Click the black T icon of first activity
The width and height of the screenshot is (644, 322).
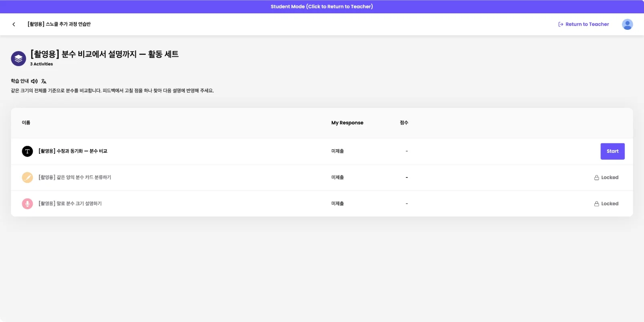27,151
